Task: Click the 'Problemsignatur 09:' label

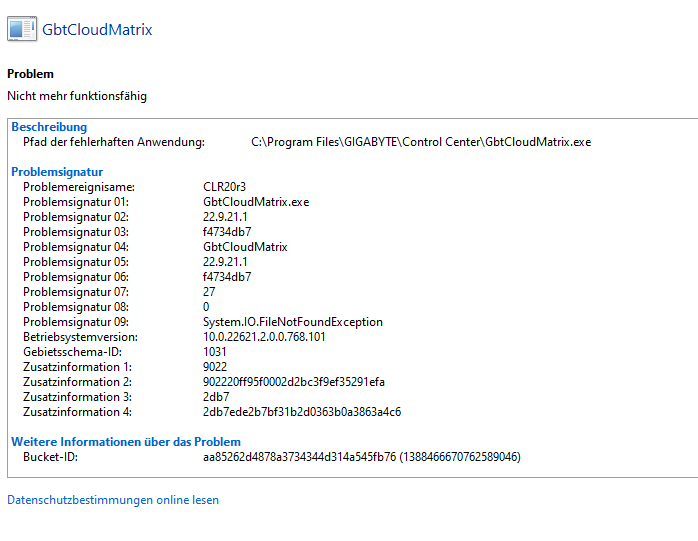Action: (x=76, y=322)
